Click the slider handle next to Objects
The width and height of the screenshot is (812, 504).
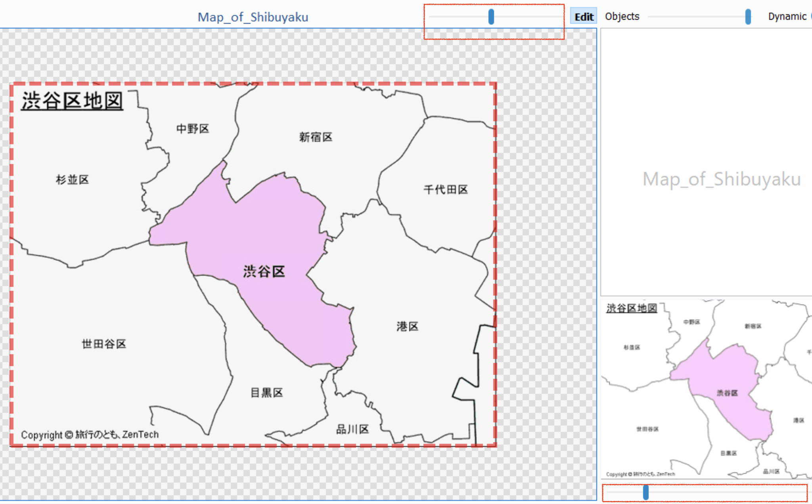tap(748, 17)
